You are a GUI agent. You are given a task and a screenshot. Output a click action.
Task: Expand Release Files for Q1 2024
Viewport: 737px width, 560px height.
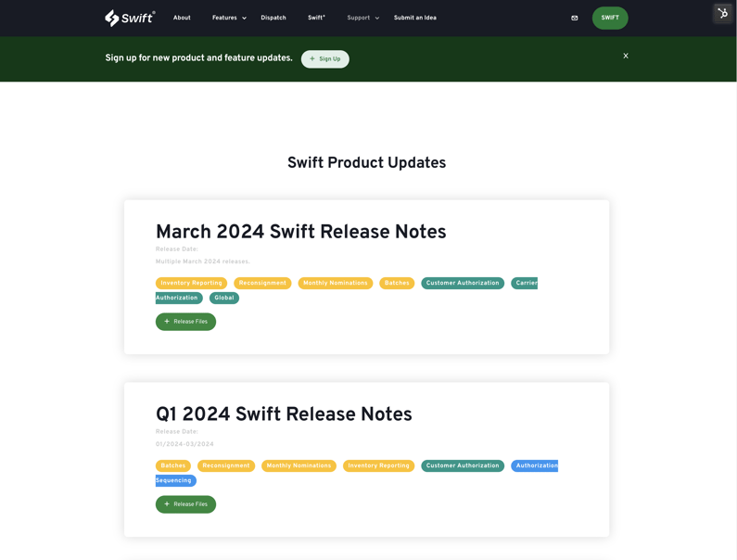(185, 504)
